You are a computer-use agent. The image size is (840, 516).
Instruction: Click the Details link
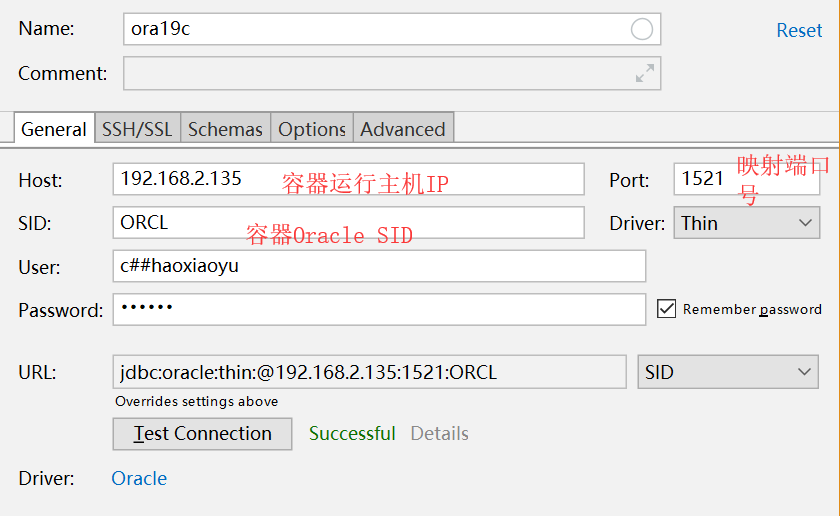pyautogui.click(x=439, y=433)
